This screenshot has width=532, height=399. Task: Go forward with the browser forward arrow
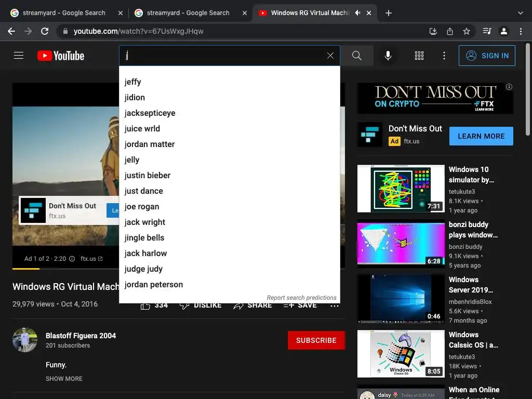[x=28, y=31]
